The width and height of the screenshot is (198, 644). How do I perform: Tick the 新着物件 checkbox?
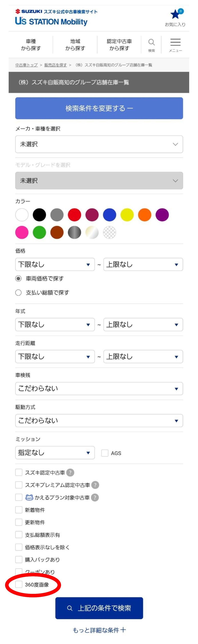click(x=19, y=510)
